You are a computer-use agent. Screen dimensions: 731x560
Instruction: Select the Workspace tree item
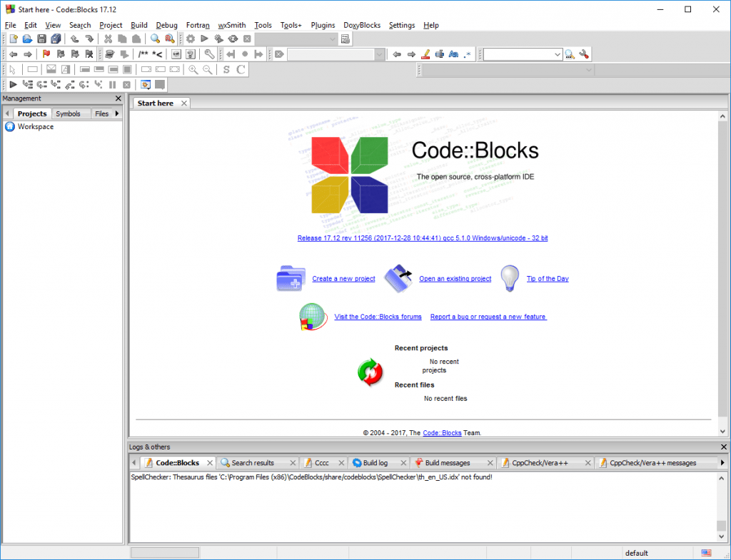[x=36, y=127]
